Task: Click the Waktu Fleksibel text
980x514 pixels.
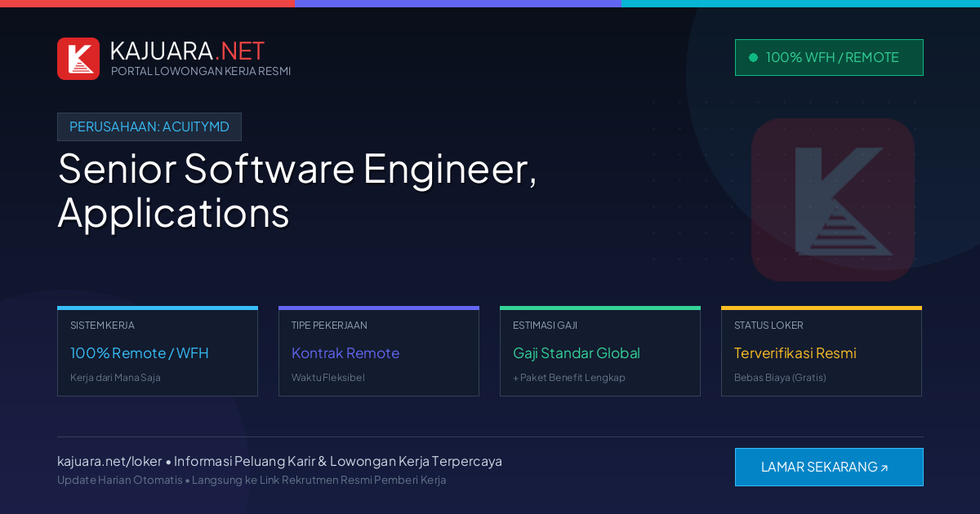Action: [328, 378]
